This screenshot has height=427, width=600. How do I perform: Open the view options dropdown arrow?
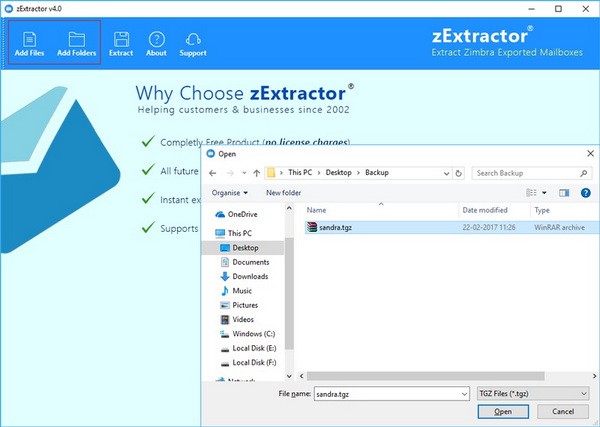coord(546,192)
